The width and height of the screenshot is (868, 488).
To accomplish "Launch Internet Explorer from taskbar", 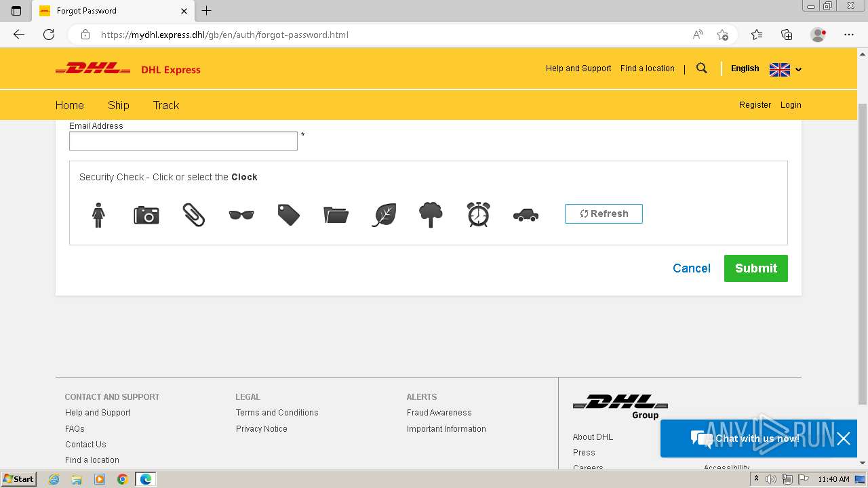I will pos(54,479).
